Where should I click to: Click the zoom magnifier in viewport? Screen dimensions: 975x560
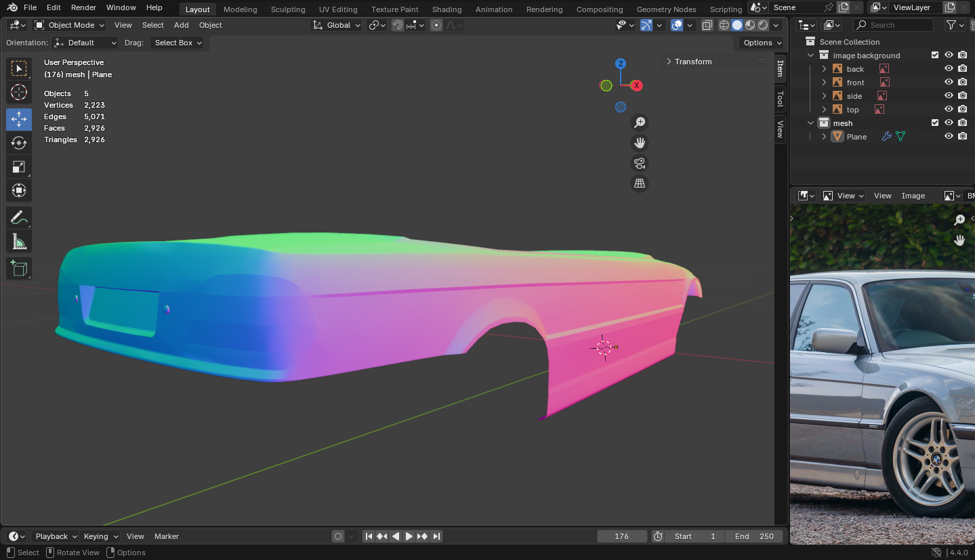coord(639,123)
